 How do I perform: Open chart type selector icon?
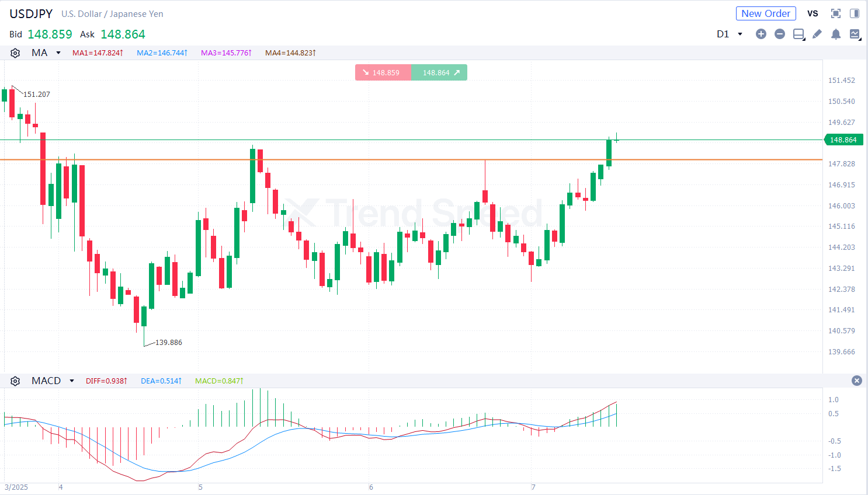tap(855, 34)
